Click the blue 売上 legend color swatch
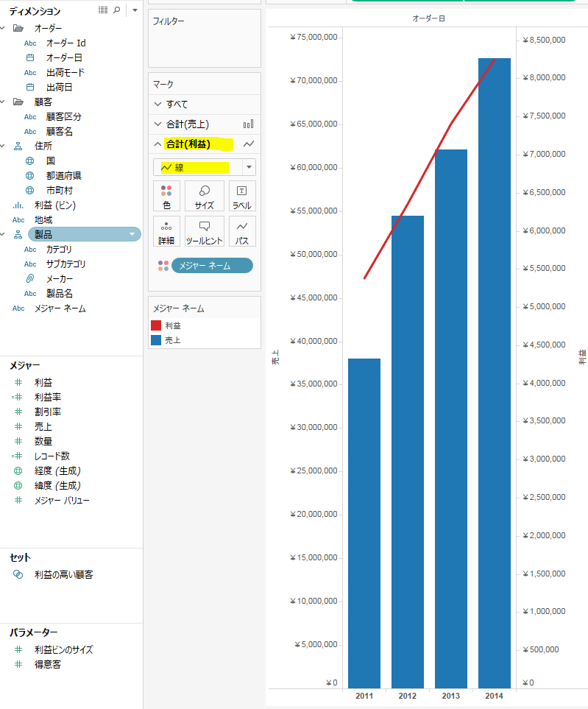This screenshot has width=588, height=709. click(x=156, y=339)
